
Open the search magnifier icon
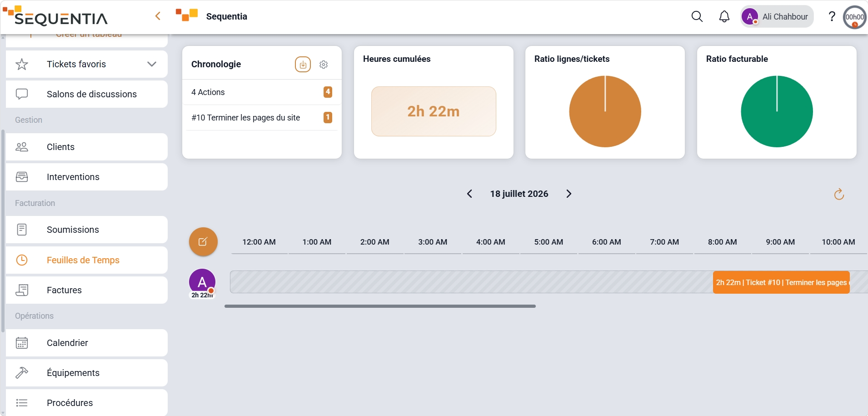697,17
